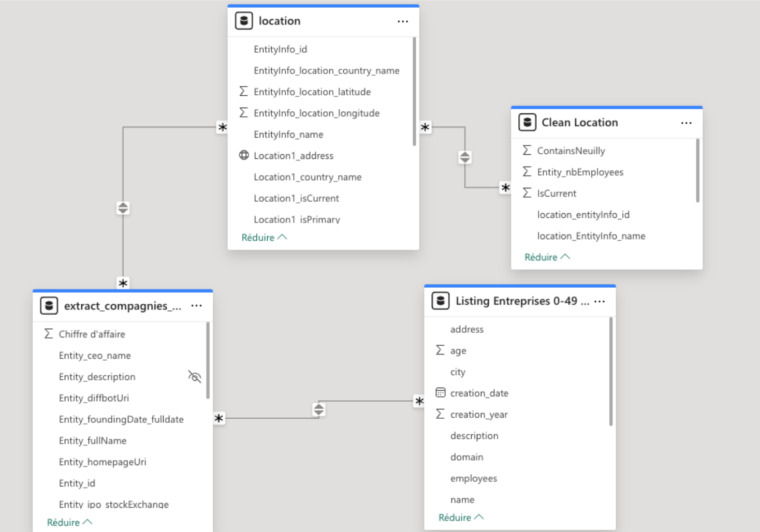Select the relationship arrow between location and Clean Location
Screen dimensions: 760x532
[465, 157]
